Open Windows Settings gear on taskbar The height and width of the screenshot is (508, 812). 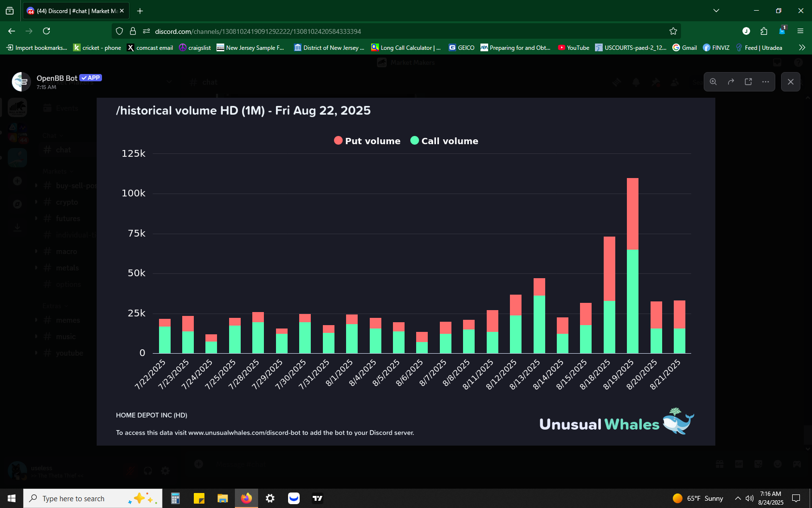tap(270, 498)
